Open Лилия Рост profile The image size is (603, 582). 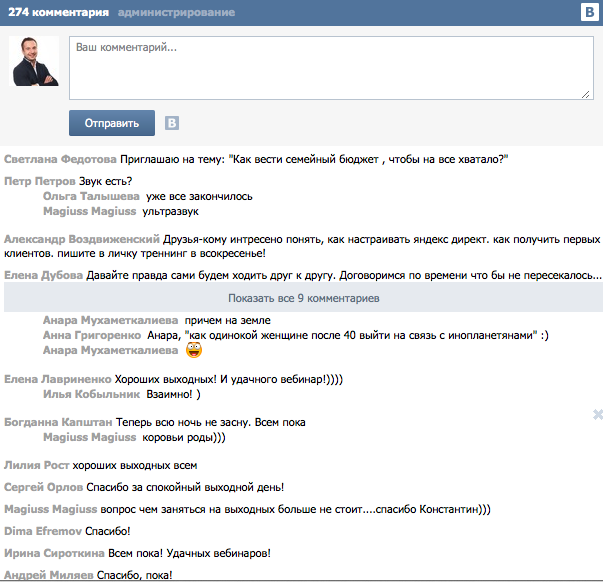pyautogui.click(x=37, y=465)
